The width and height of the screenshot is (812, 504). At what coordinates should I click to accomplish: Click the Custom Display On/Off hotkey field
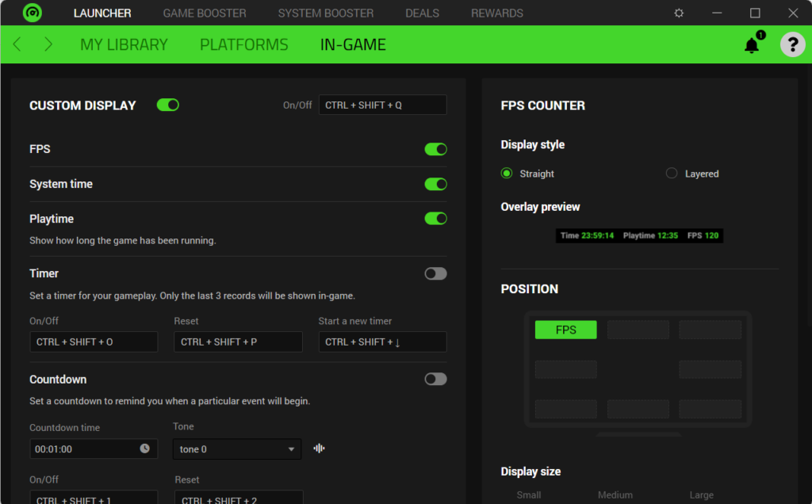pos(382,105)
